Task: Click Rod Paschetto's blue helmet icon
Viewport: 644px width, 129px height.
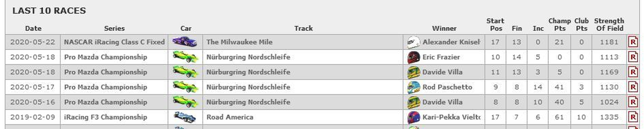Action: tap(414, 87)
